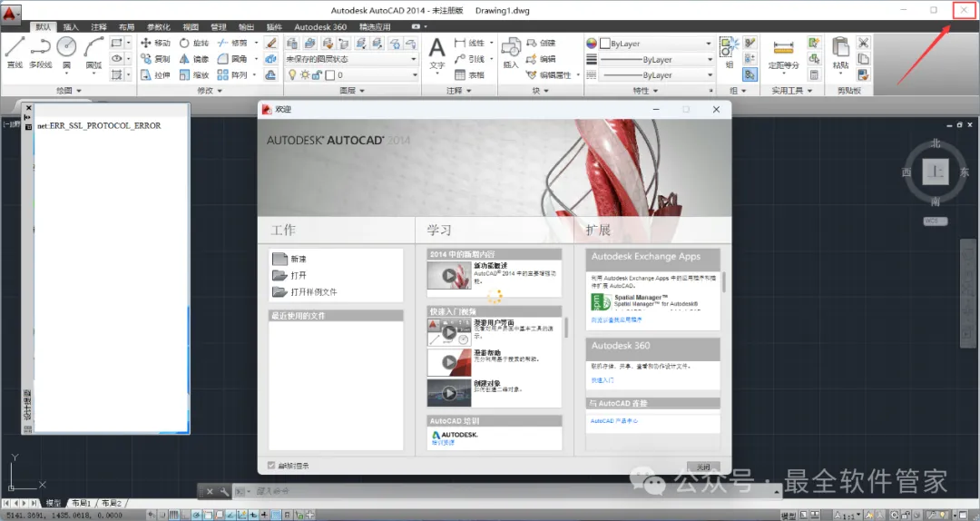980x521 pixels.
Task: Click the white ByLayer color swatch
Action: pos(605,44)
